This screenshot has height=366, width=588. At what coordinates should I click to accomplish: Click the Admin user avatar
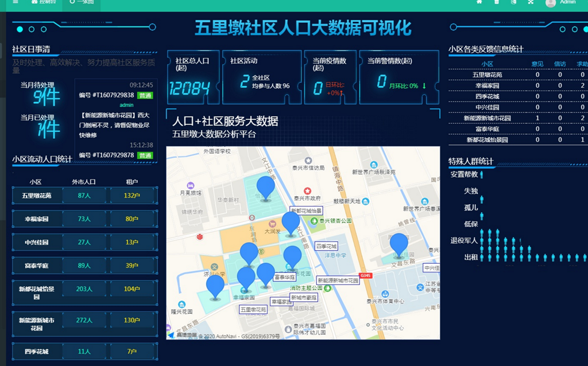pos(551,2)
